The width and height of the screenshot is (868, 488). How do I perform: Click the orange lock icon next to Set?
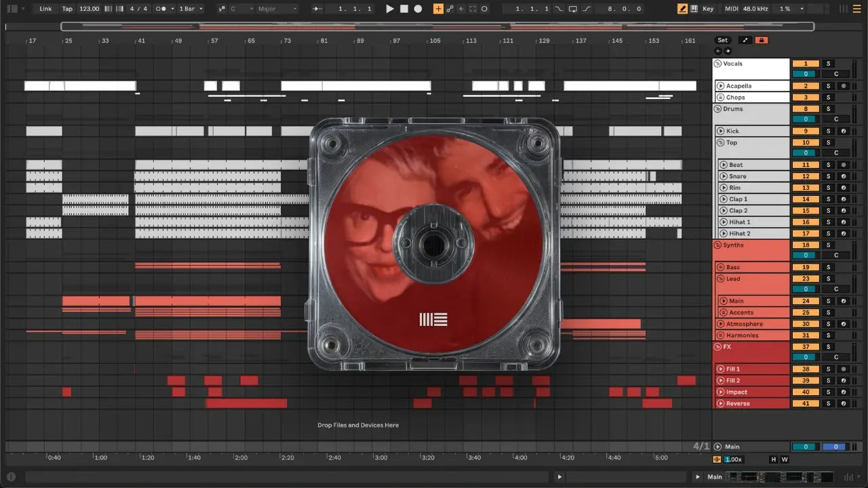761,40
